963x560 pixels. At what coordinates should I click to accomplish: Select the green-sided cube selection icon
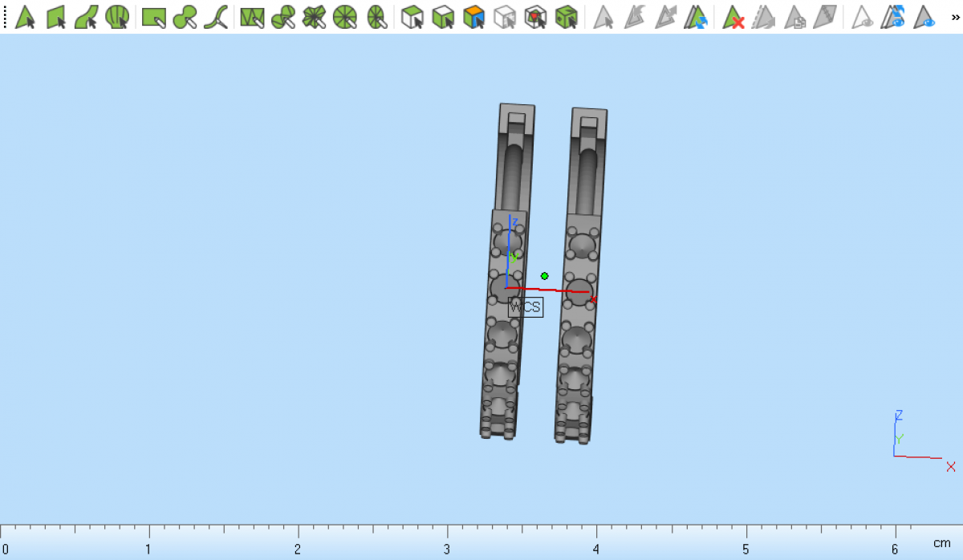point(443,17)
